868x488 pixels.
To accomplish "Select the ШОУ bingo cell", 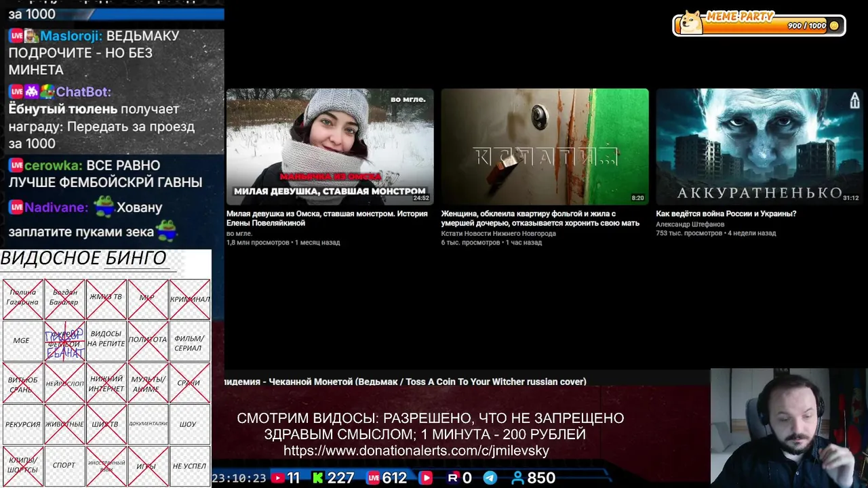I will [189, 424].
